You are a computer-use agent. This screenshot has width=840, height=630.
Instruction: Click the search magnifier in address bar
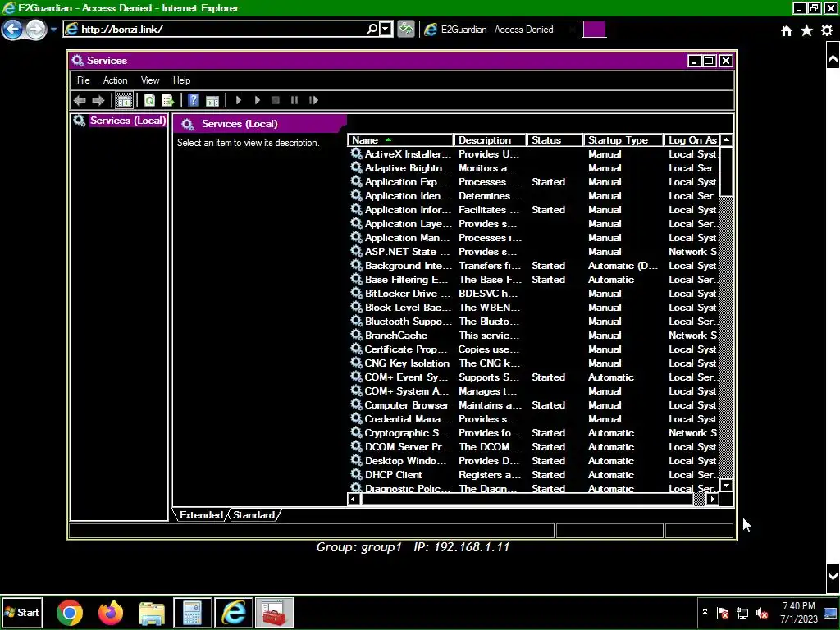[x=372, y=29]
